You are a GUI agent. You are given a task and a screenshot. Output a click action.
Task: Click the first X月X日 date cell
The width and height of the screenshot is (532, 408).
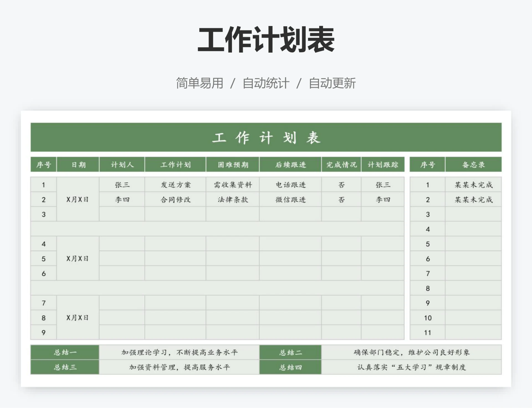[x=77, y=199]
